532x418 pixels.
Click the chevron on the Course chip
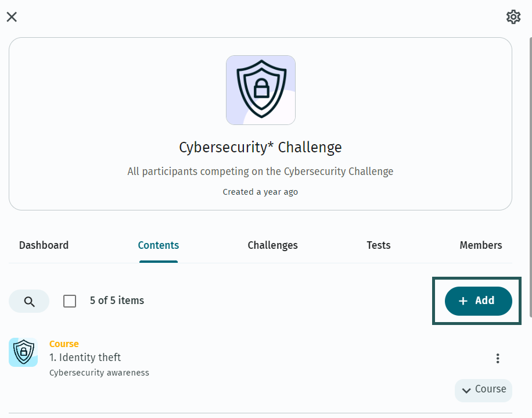466,391
